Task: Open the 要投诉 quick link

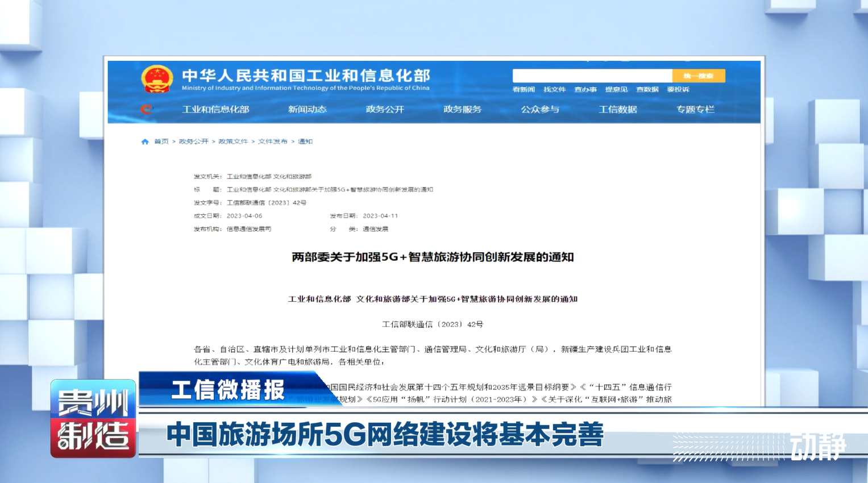Action: tap(678, 89)
